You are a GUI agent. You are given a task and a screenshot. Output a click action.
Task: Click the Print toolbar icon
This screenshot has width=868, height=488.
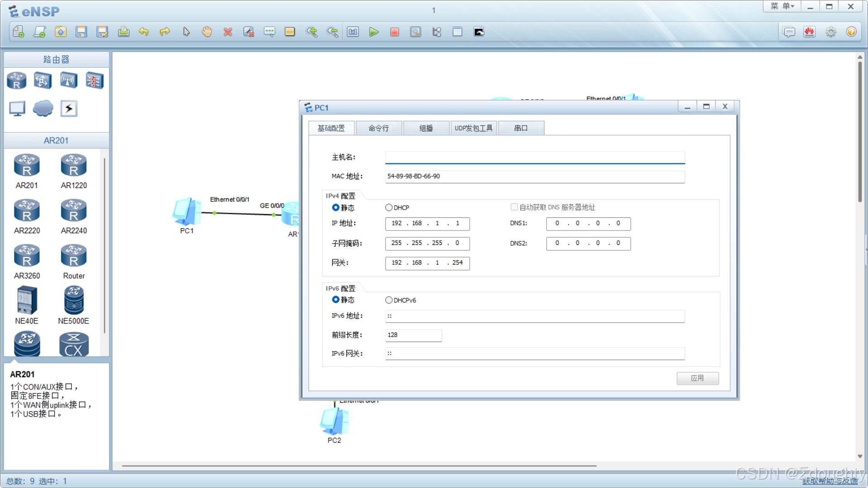click(123, 32)
